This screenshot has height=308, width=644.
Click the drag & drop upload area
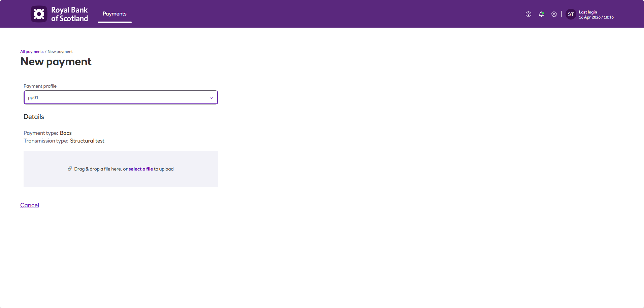(121, 169)
